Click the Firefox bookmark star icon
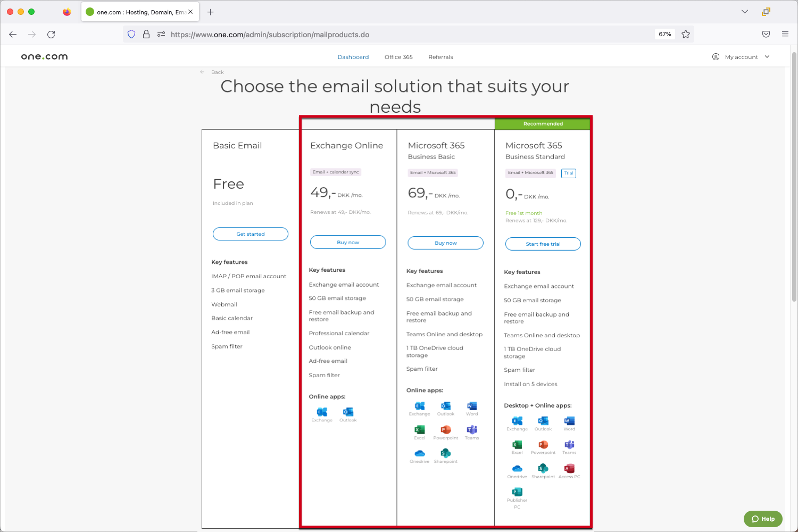The height and width of the screenshot is (532, 798). pyautogui.click(x=686, y=34)
